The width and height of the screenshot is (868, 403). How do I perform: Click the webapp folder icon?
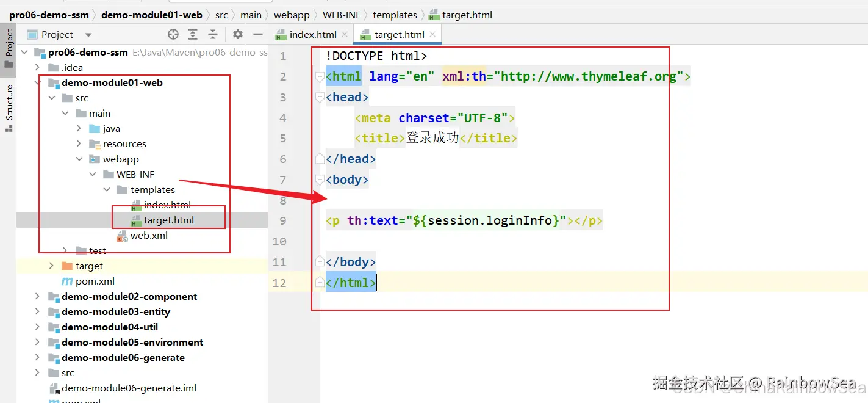click(x=95, y=159)
